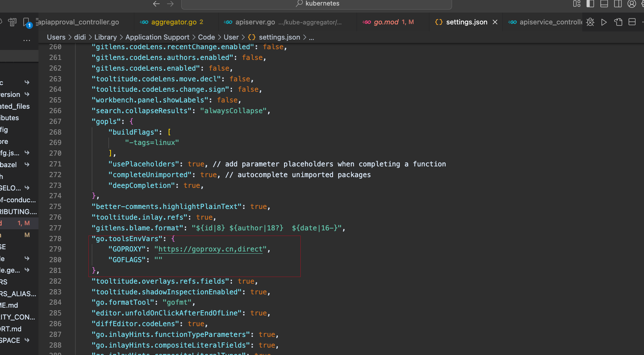Select the of-conduc... file in explorer

point(18,200)
